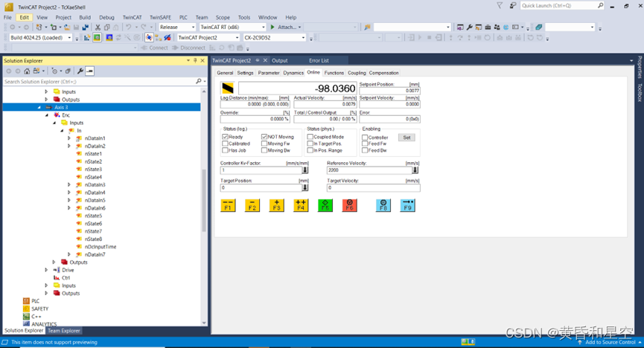Click the Target Velocity input field

tap(373, 187)
